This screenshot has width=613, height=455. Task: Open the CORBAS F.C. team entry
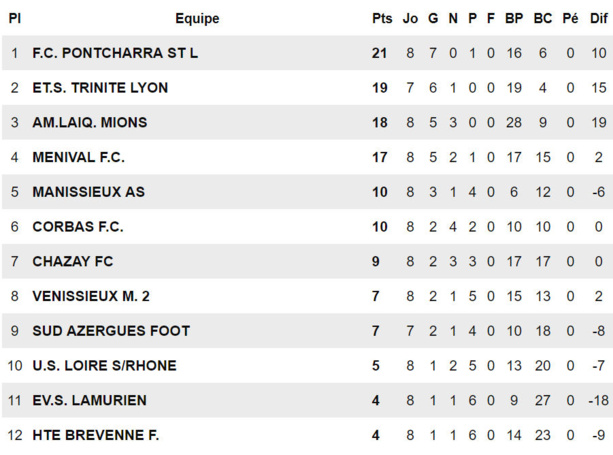[x=78, y=227]
